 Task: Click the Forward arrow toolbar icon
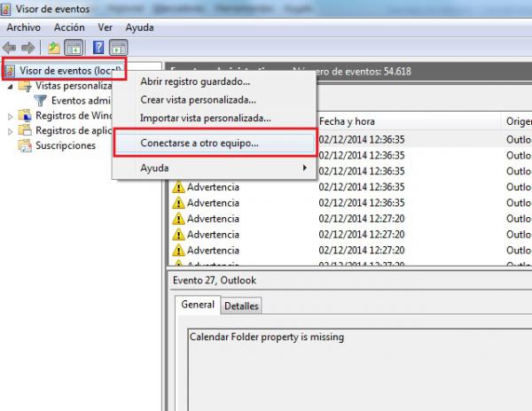click(27, 48)
